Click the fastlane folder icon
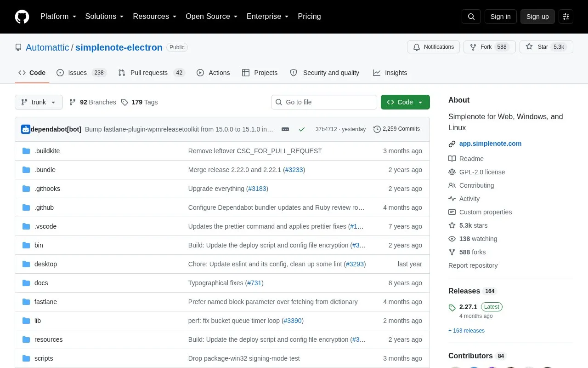Viewport: 588px width, 368px height. click(26, 302)
